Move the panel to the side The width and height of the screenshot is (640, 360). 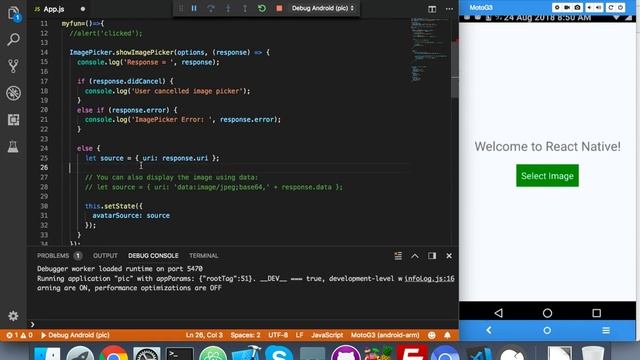(432, 256)
